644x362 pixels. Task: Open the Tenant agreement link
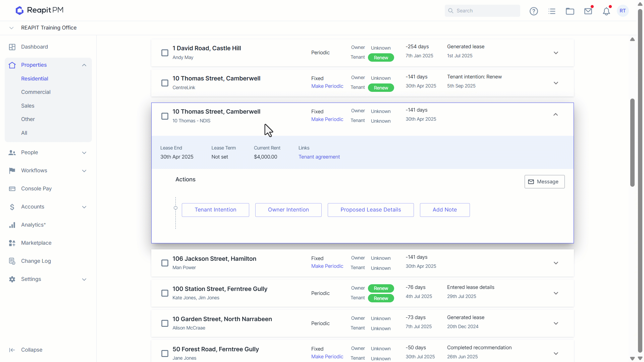319,157
